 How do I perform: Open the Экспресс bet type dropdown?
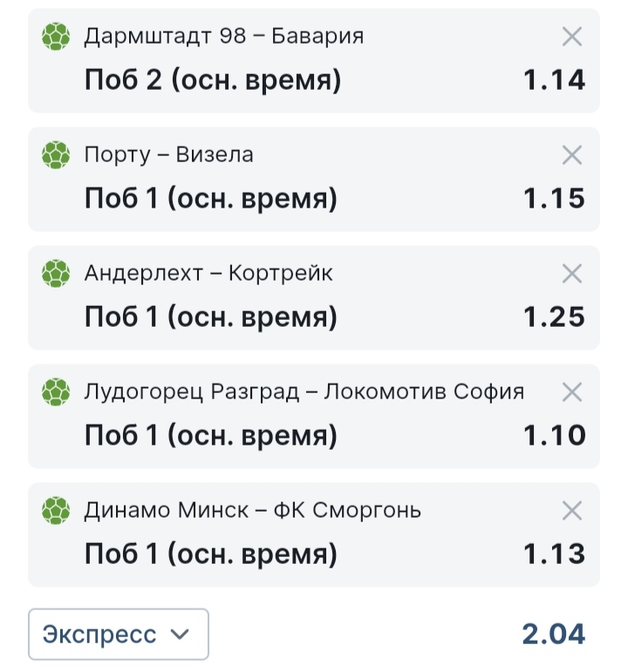pyautogui.click(x=119, y=634)
